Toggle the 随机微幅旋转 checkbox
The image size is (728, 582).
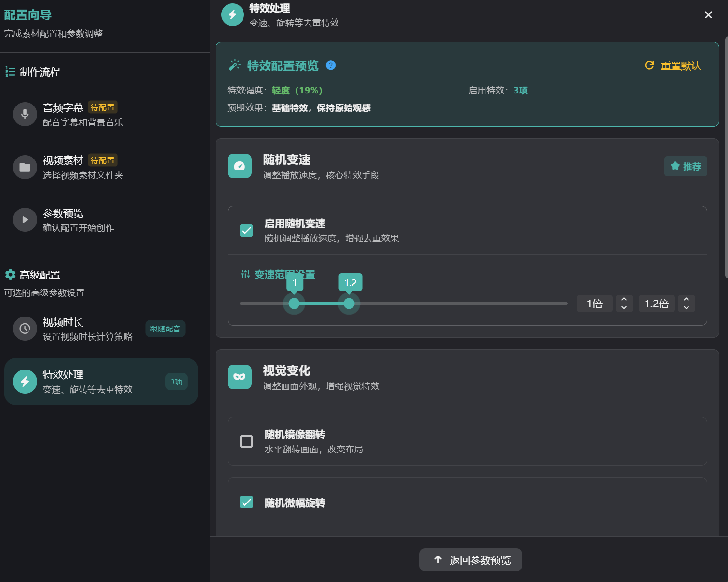tap(246, 503)
